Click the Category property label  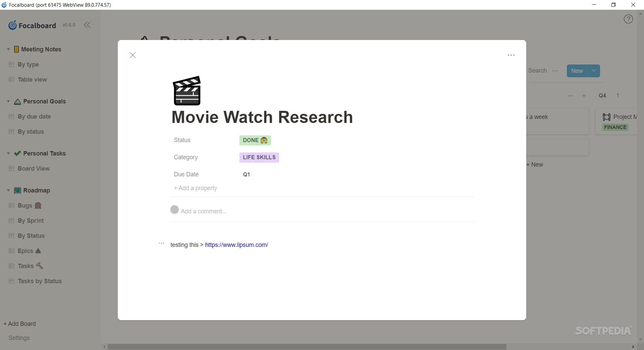[x=185, y=157]
